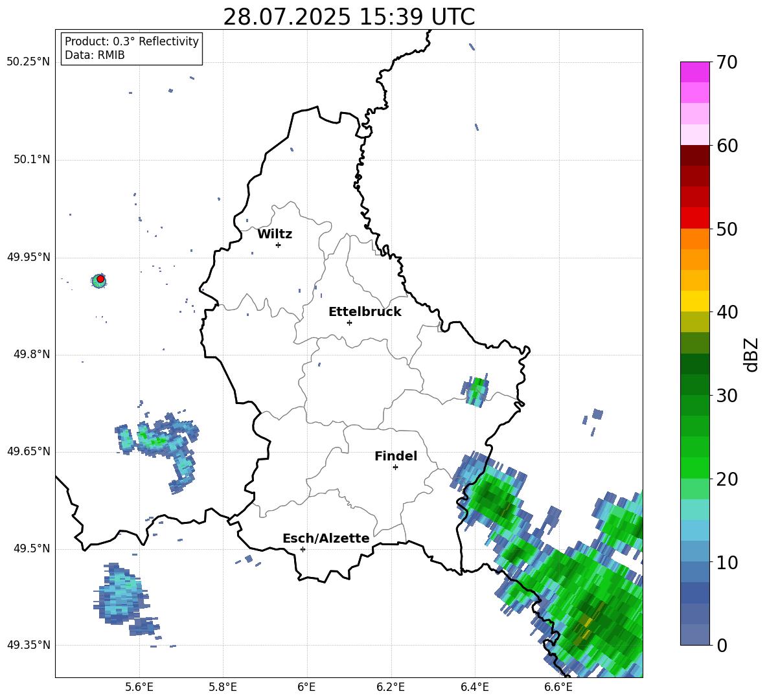This screenshot has height=700, width=767.
Task: Pick the yellow 40 dBZ colorbar swatch
Action: 694,301
